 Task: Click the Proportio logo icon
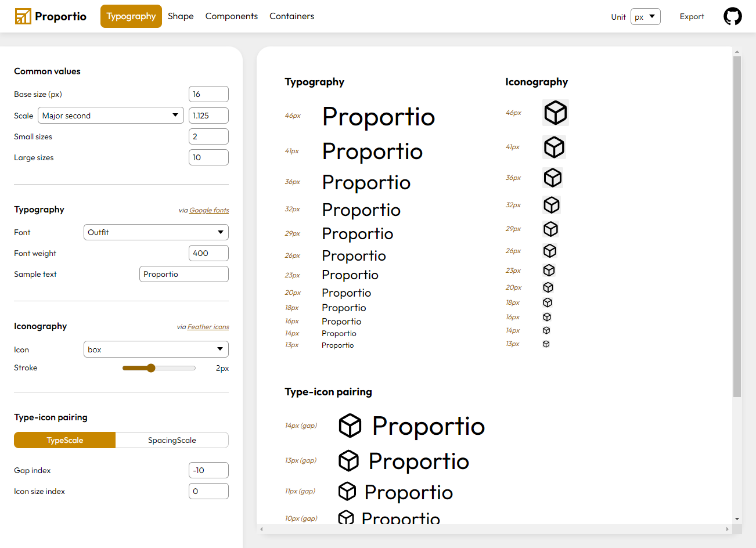pyautogui.click(x=23, y=16)
